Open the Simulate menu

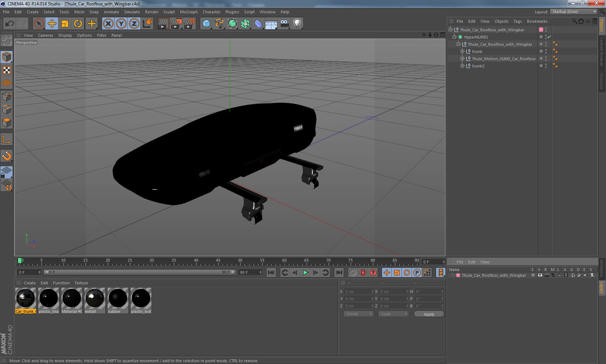132,12
